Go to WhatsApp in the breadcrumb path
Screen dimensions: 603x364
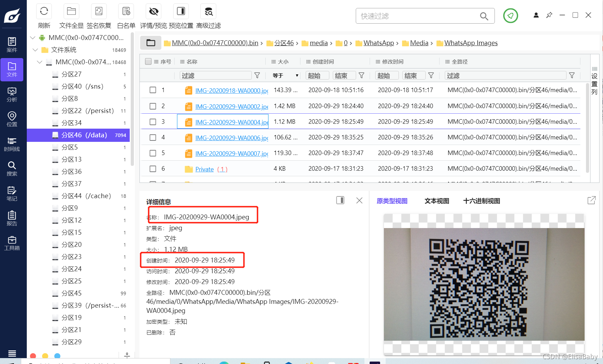click(379, 43)
